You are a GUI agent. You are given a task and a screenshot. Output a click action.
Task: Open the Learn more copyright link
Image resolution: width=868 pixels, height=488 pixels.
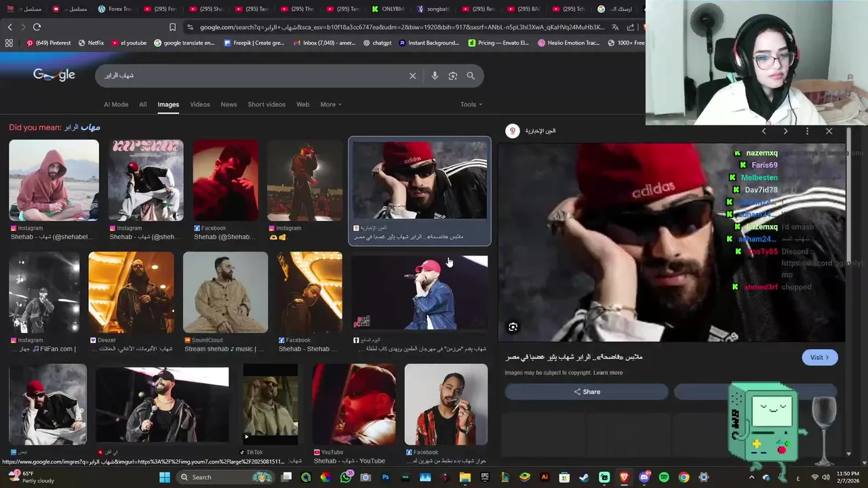coord(608,373)
